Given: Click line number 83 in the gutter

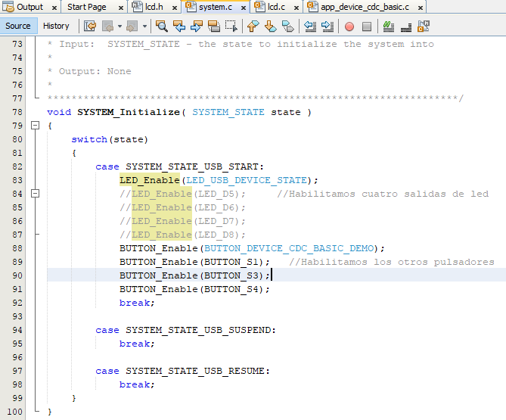Looking at the screenshot, I should point(17,180).
